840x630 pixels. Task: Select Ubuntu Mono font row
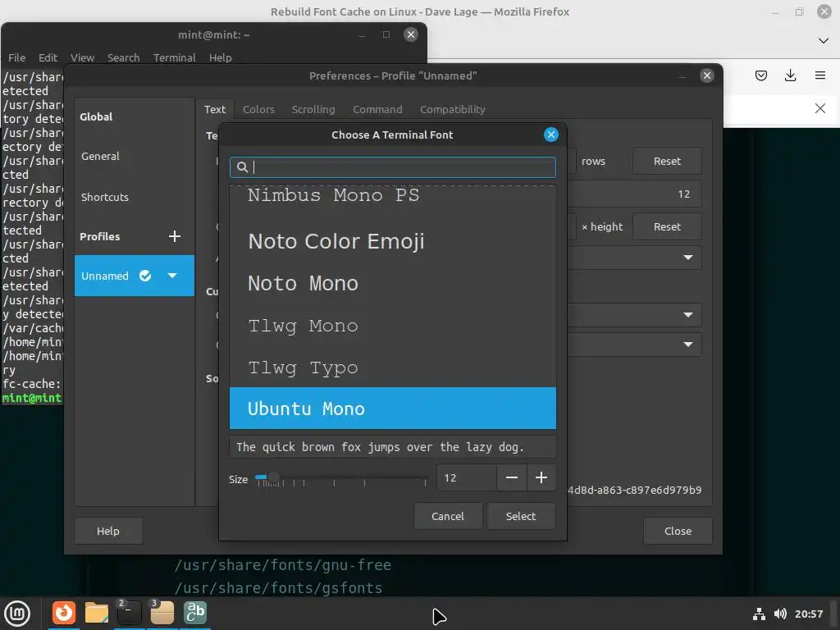coord(393,409)
